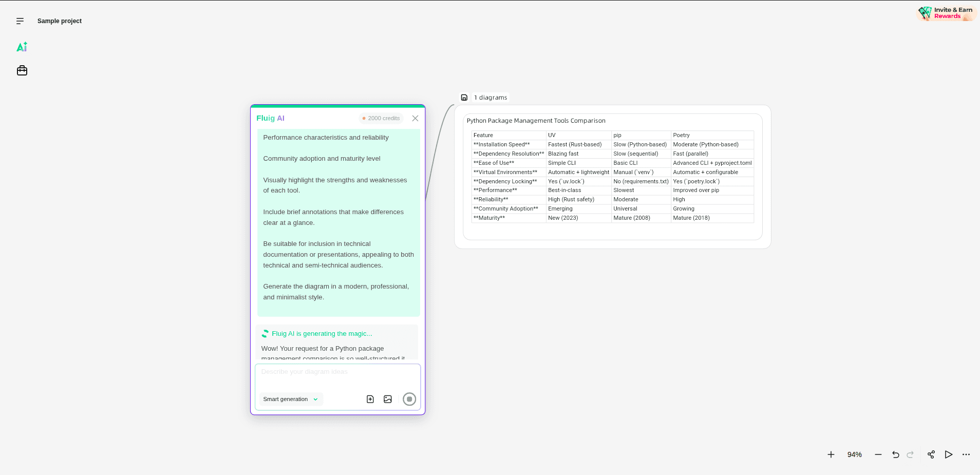
Task: Click the 94% zoom level
Action: coord(855,454)
